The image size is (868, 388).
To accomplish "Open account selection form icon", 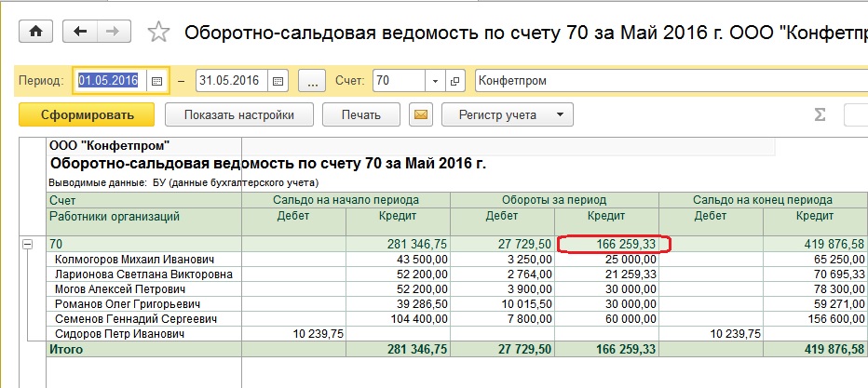I will click(454, 81).
